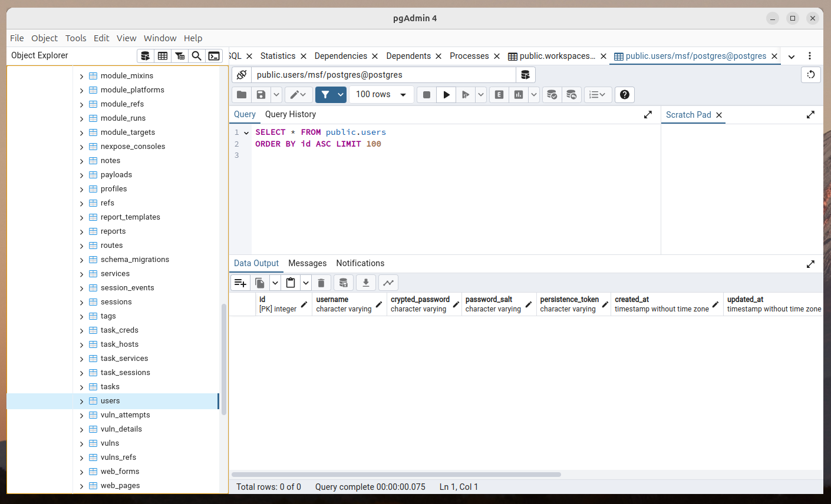Click the Copy rows icon
This screenshot has height=504, width=831.
point(260,283)
